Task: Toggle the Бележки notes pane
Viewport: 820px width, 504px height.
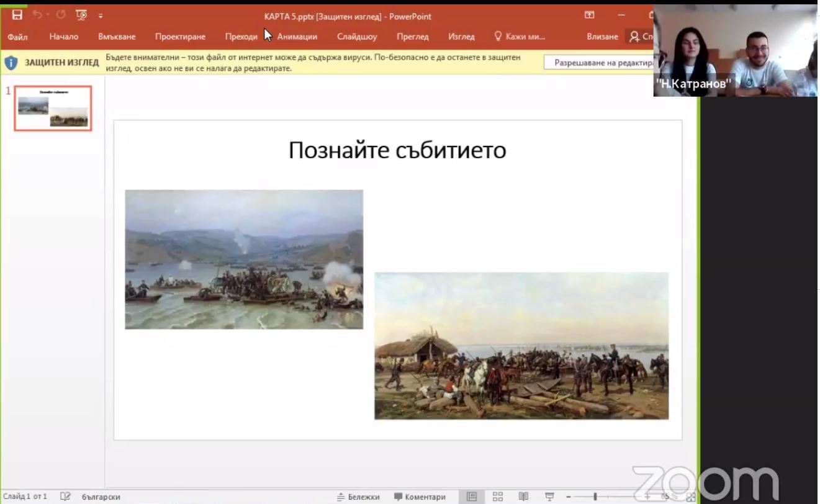Action: coord(358,497)
